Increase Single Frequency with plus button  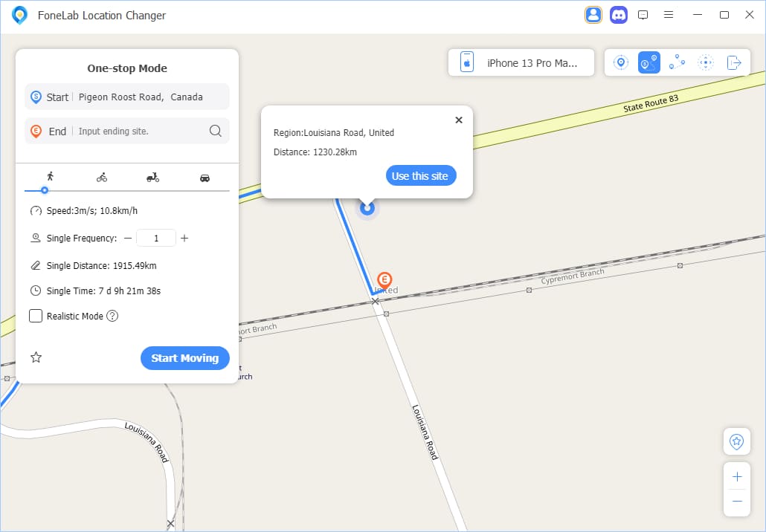[x=184, y=239]
